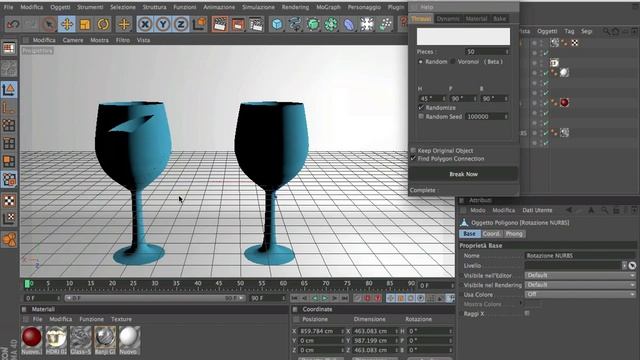This screenshot has height=360, width=640.
Task: Open the deformer objects icon
Action: point(349,24)
